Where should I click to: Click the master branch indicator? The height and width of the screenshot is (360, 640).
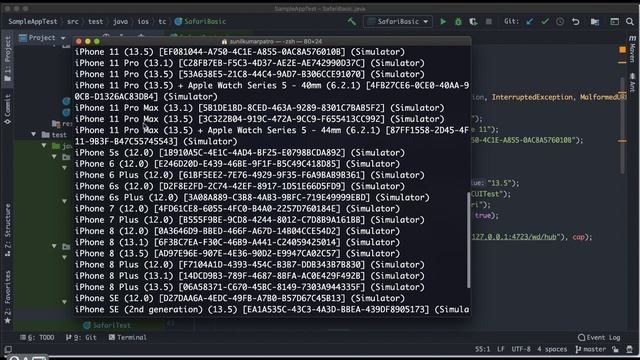tap(591, 349)
